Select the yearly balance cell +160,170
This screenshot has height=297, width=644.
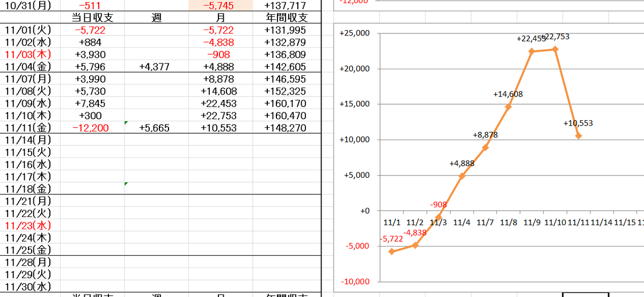click(287, 103)
